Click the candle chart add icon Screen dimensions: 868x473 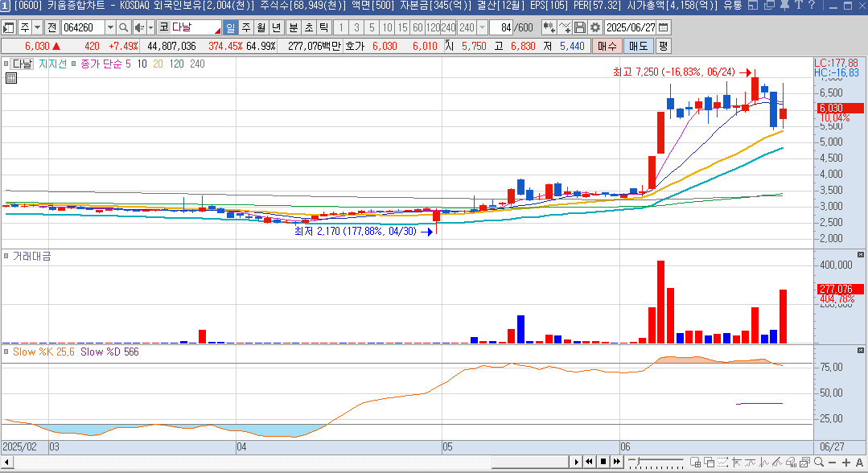pyautogui.click(x=549, y=27)
